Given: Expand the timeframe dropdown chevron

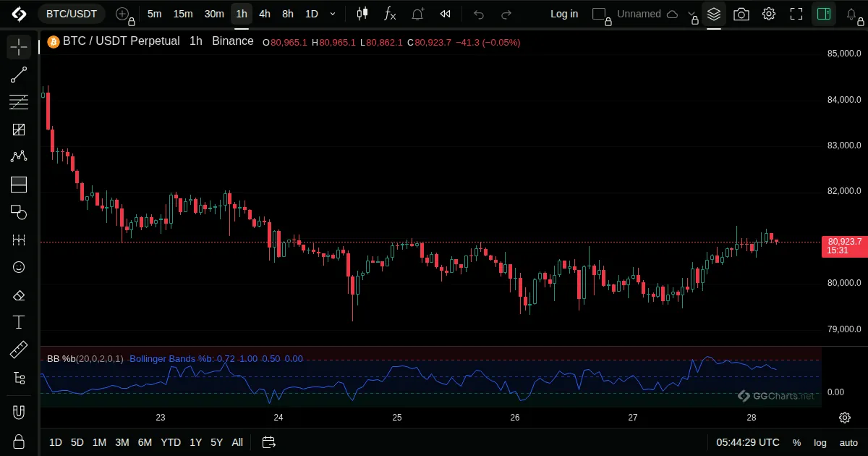Looking at the screenshot, I should tap(332, 14).
